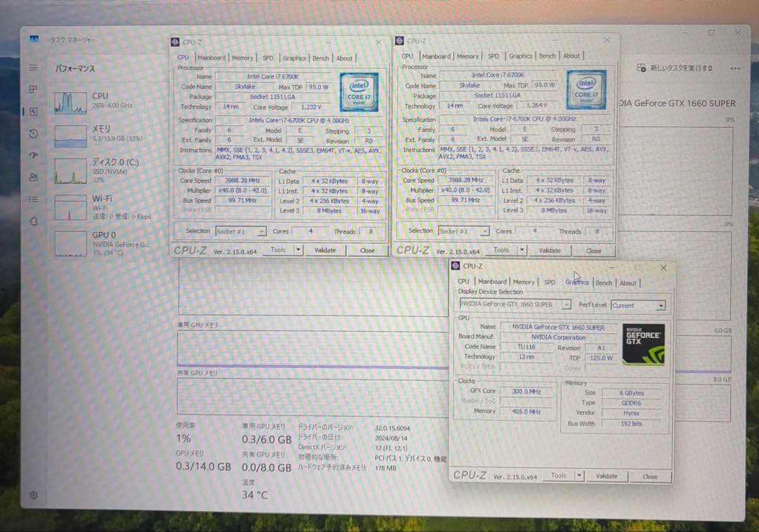The width and height of the screenshot is (759, 532).
Task: Open the Bench tab in CPU-Z
Action: [603, 281]
